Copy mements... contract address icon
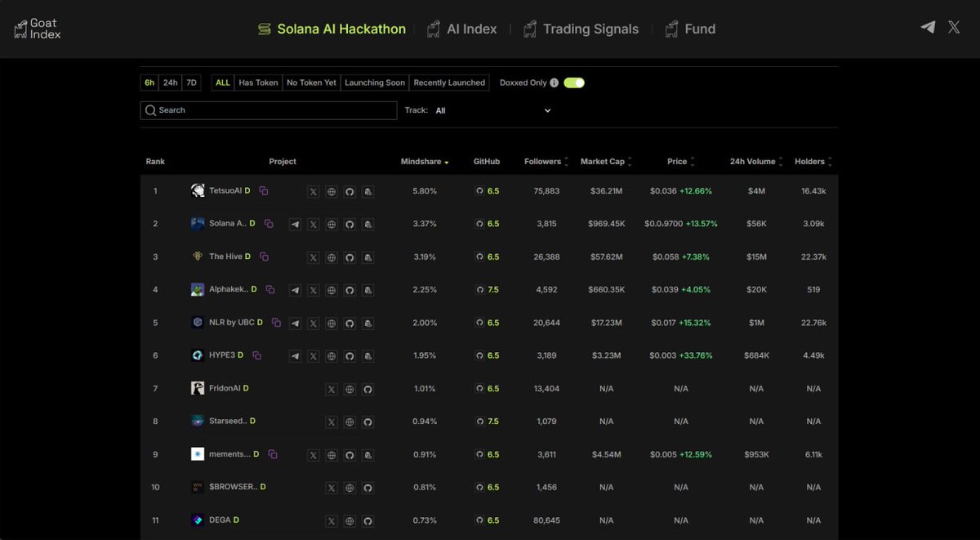 (273, 454)
